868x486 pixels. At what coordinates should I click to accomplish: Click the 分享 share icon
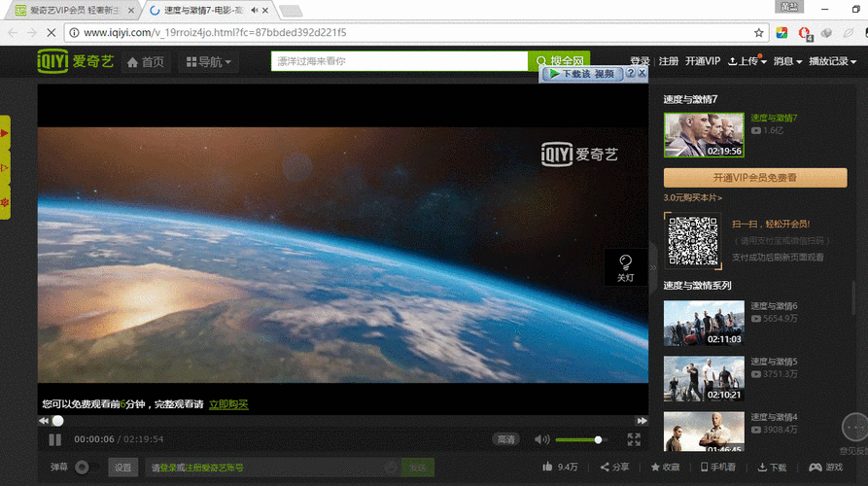coord(605,468)
